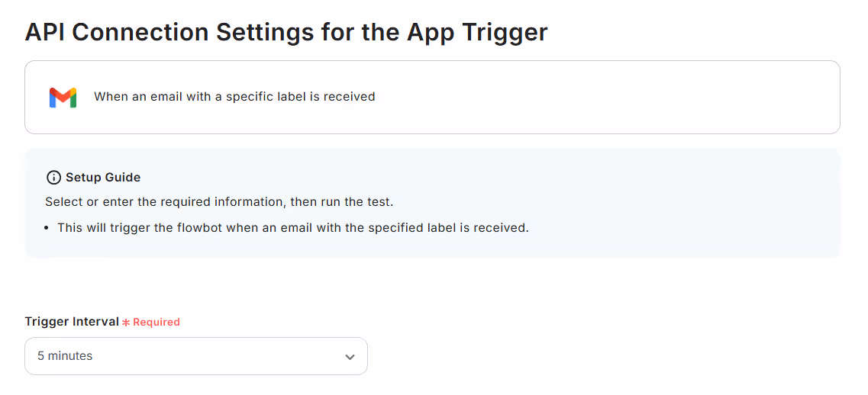Select the Gmail trigger card
The height and width of the screenshot is (395, 868).
tap(432, 98)
